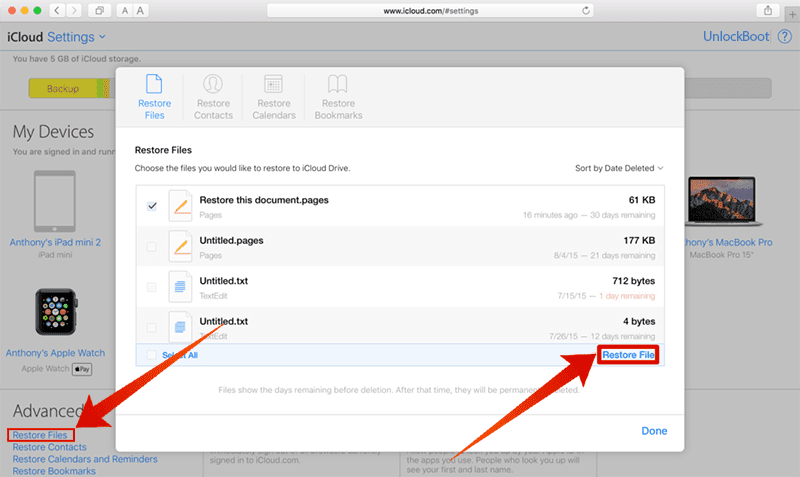Click the 61 KB file size

[x=642, y=200]
